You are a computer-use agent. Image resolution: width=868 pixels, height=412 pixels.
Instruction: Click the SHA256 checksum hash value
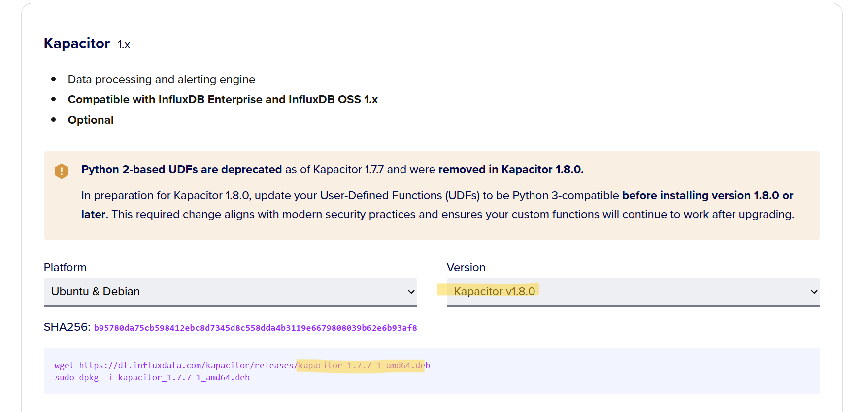tap(255, 328)
